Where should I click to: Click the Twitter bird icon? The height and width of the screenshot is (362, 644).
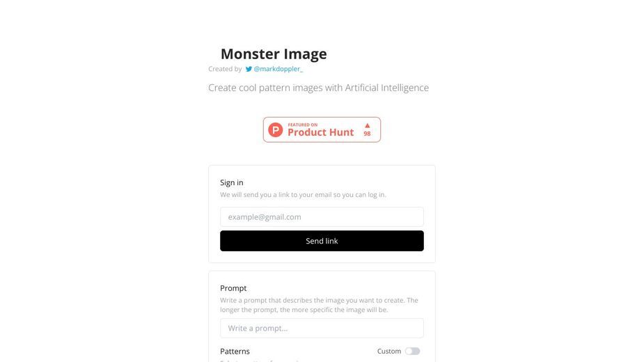coord(249,69)
